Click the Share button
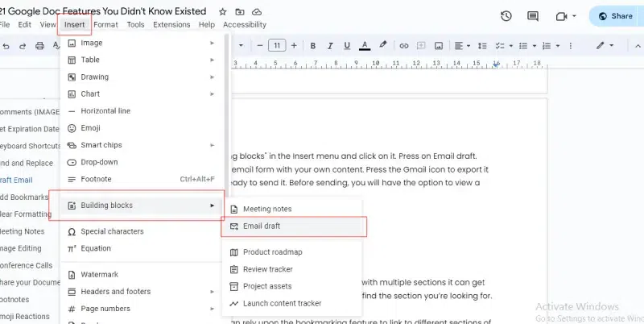The width and height of the screenshot is (644, 324). 616,16
